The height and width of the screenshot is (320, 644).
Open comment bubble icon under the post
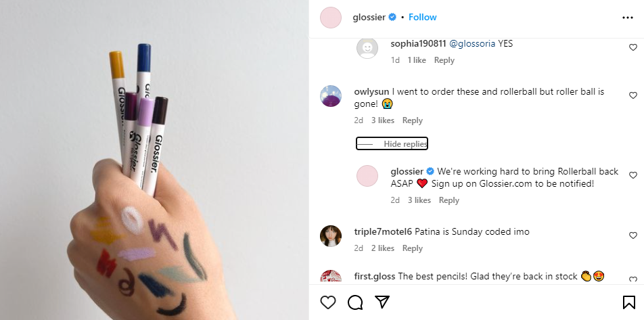click(355, 302)
